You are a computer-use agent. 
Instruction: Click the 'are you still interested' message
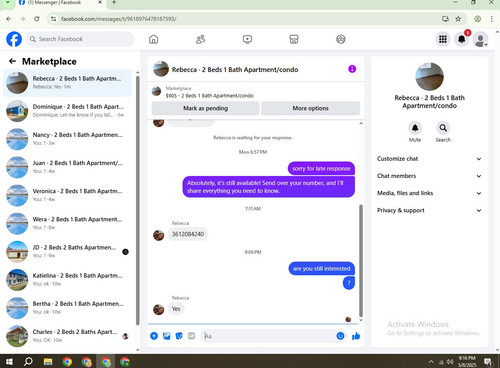tap(321, 269)
